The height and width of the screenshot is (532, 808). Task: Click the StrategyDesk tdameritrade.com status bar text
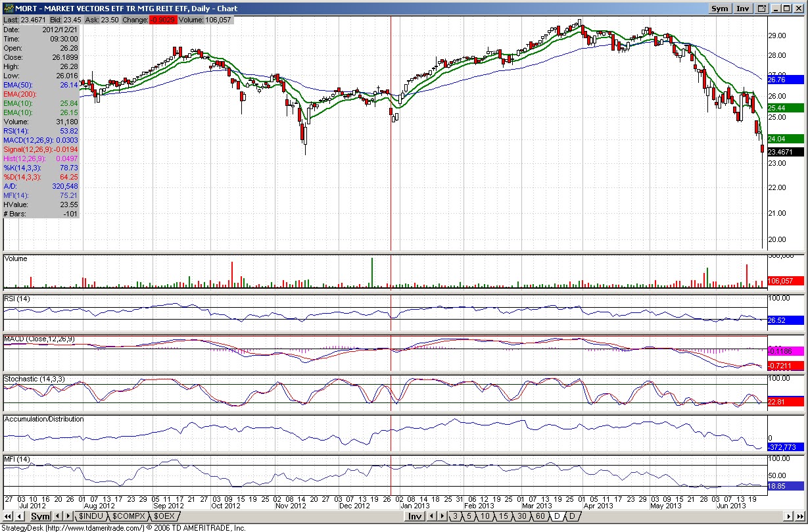pos(124,527)
